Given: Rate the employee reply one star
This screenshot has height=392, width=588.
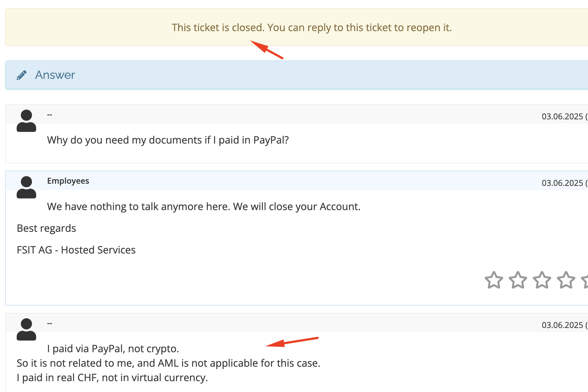Looking at the screenshot, I should [x=494, y=280].
